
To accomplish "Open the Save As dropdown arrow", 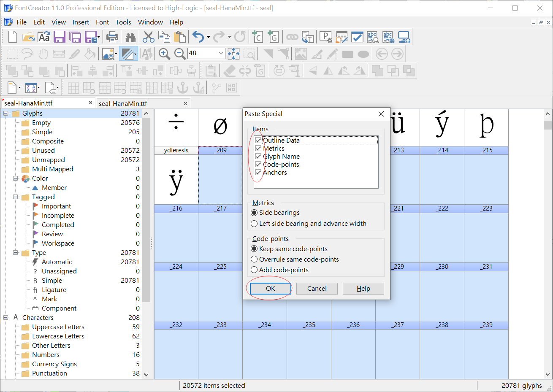I will (99, 37).
